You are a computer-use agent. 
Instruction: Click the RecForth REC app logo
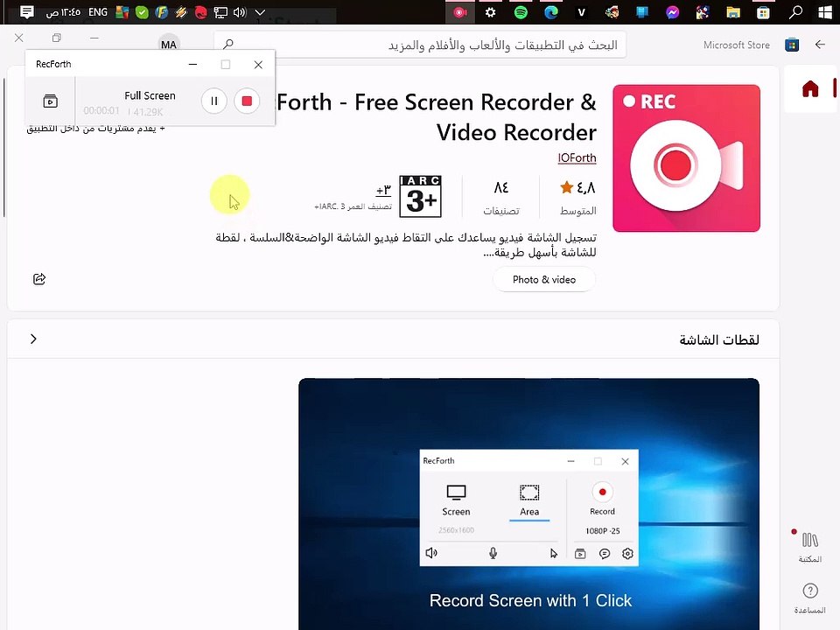click(x=686, y=158)
